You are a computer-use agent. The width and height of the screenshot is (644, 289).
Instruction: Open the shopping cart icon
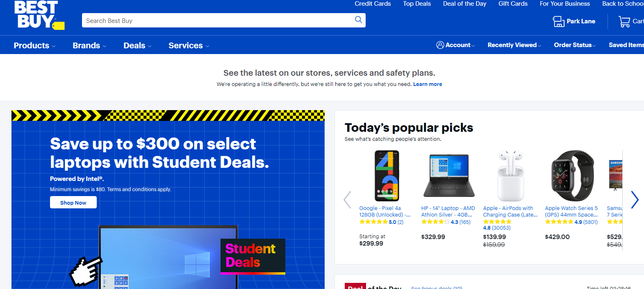(x=624, y=21)
